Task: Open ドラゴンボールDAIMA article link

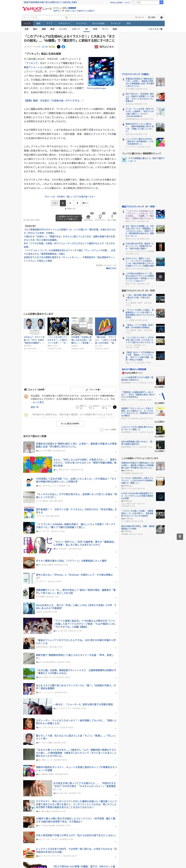Action: coord(76,526)
